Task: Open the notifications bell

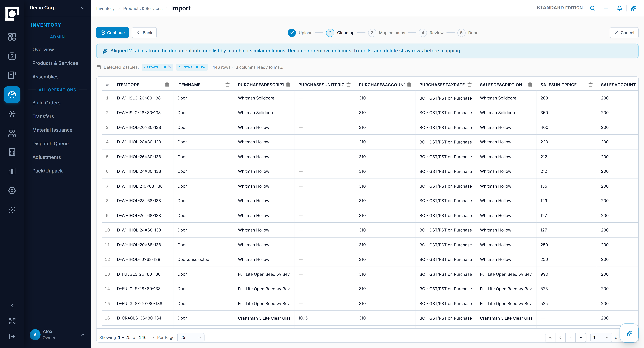Action: click(x=620, y=8)
